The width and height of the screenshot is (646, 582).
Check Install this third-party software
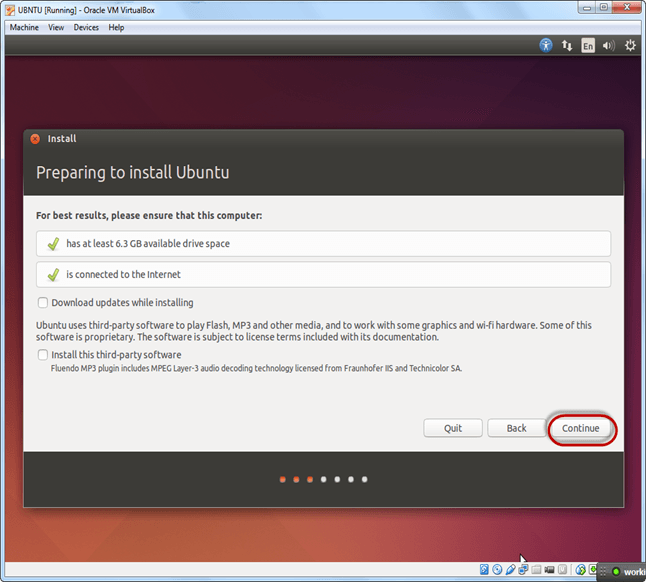coord(43,354)
